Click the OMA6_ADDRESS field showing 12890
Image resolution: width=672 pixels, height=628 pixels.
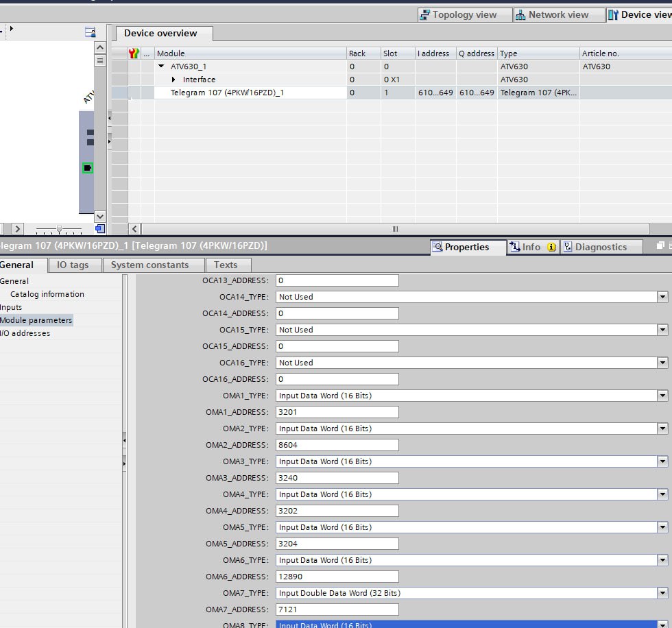point(337,577)
